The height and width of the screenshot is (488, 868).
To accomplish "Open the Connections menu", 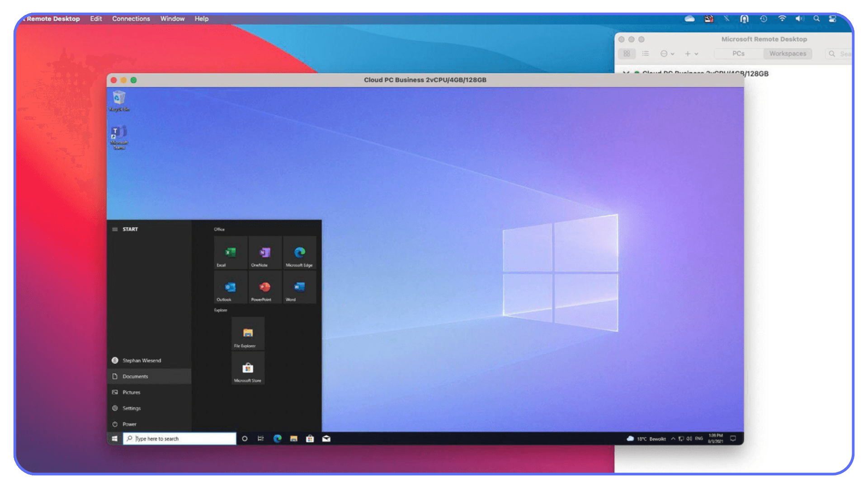I will 131,19.
